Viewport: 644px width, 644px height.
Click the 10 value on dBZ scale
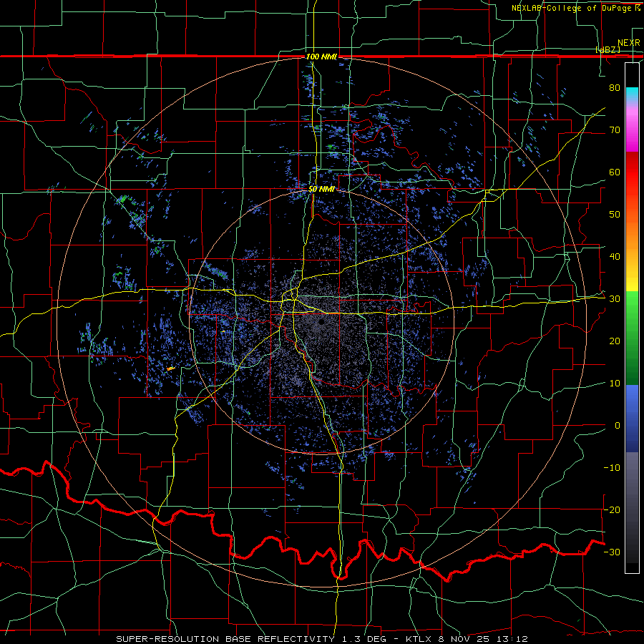pyautogui.click(x=615, y=384)
